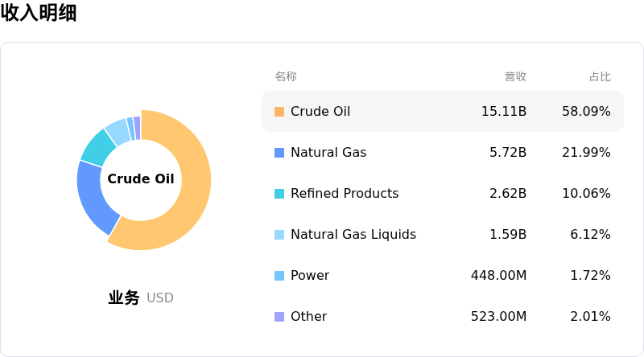Click the light blue Natural Gas Liquids swatch
This screenshot has width=644, height=357.
pos(279,235)
